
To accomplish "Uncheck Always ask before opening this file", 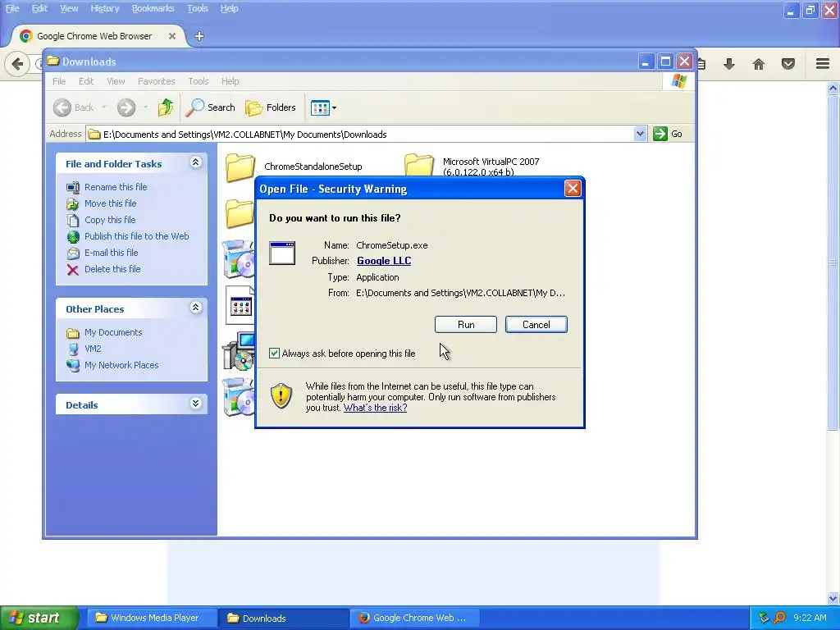I will (x=274, y=353).
